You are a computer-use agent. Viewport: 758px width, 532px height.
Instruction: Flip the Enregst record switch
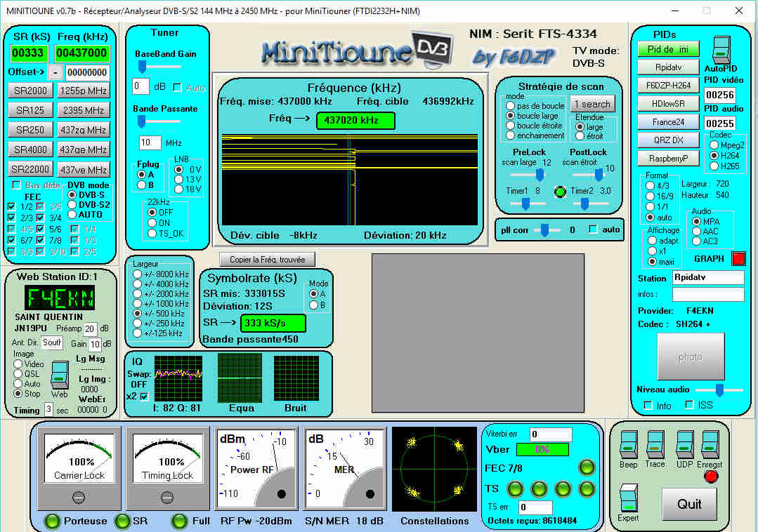click(x=710, y=445)
